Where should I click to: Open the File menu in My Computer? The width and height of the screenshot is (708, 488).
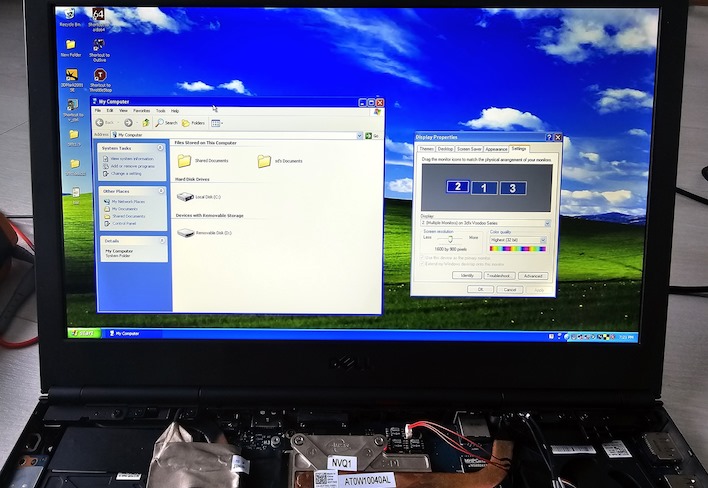tap(98, 111)
